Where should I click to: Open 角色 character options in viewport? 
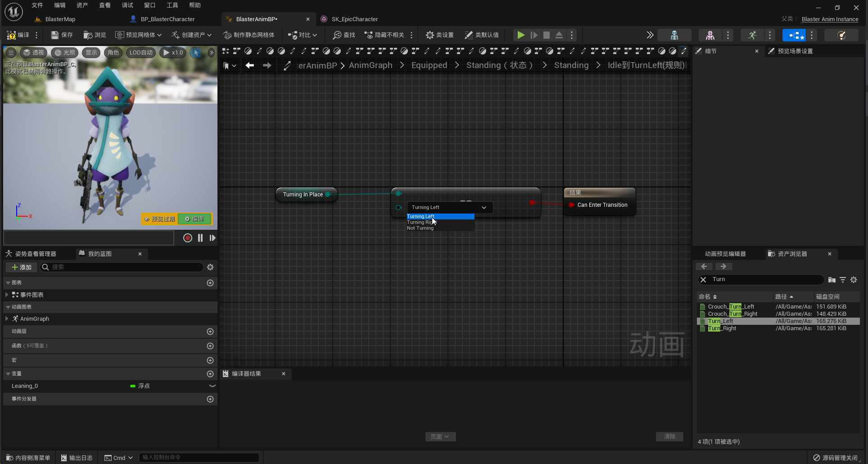[x=113, y=53]
